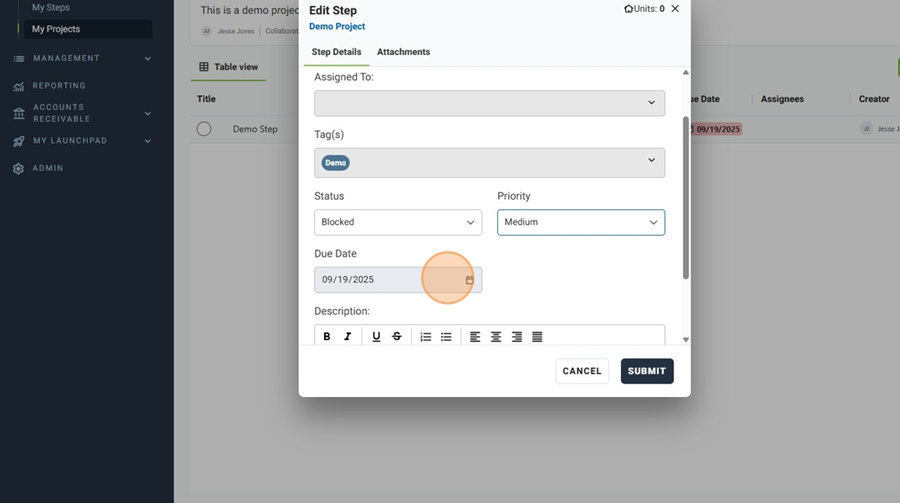Open the Reporting sidebar item
Image resolution: width=900 pixels, height=503 pixels.
[59, 86]
